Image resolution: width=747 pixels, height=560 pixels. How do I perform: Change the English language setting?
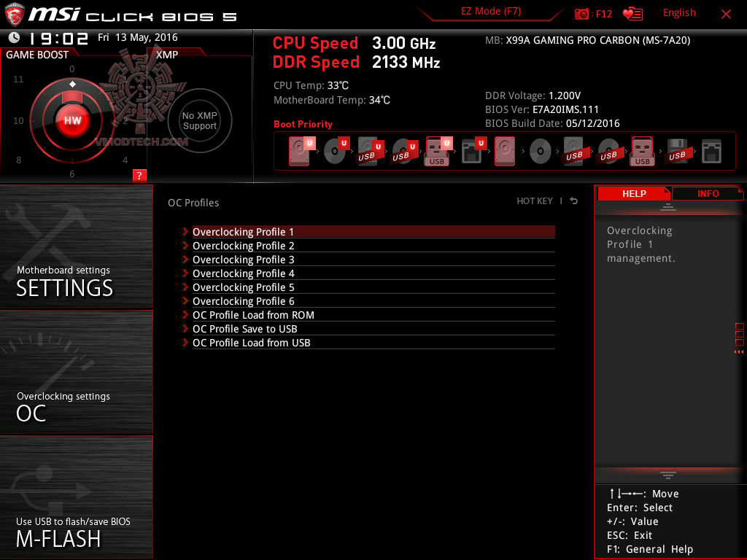pyautogui.click(x=679, y=13)
